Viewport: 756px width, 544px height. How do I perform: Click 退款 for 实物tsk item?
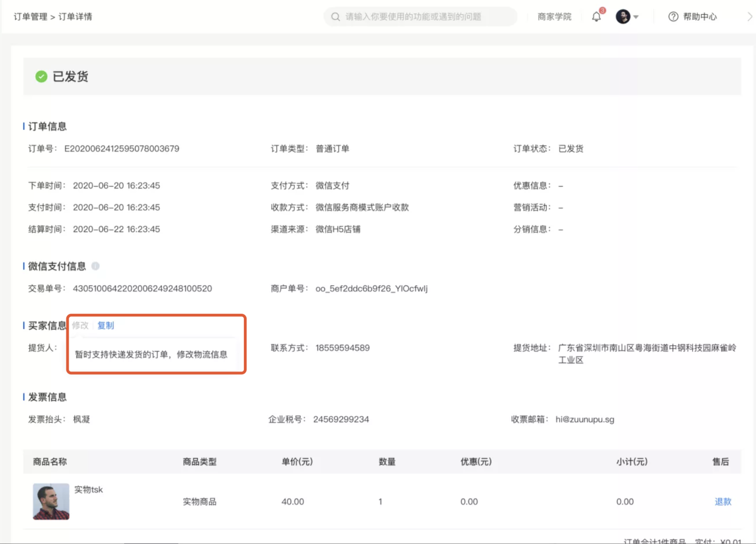723,502
